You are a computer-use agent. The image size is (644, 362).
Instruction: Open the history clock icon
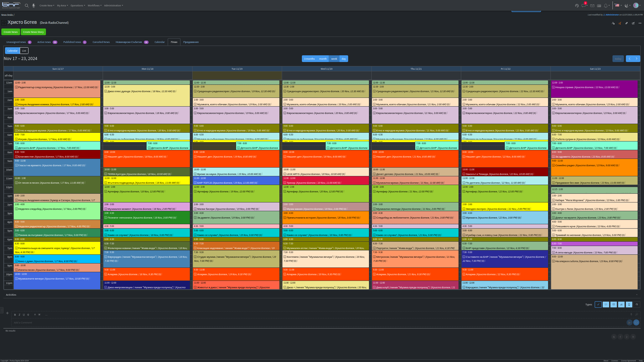pos(577,6)
